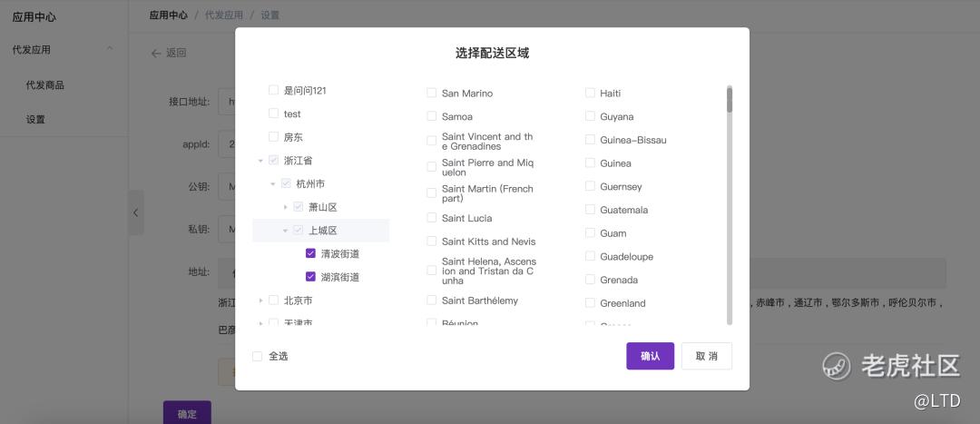Go to 应用中心 breadcrumb
This screenshot has height=424, width=980.
tap(168, 15)
